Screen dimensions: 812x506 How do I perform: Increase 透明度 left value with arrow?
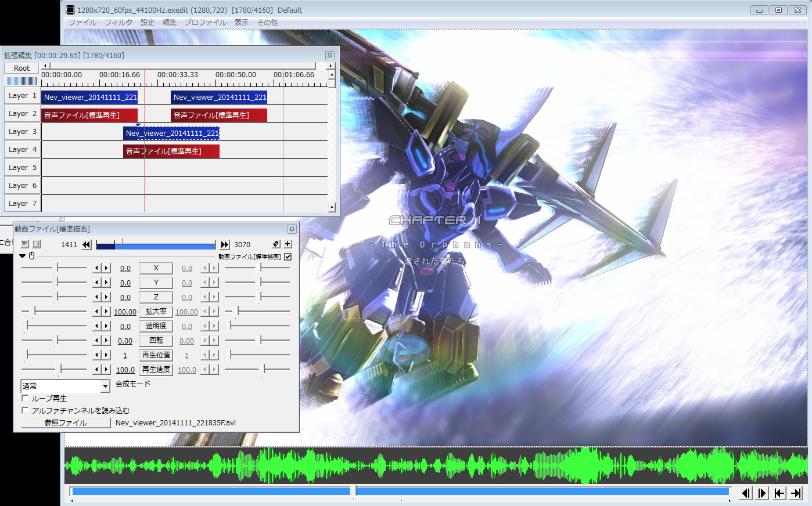[106, 326]
